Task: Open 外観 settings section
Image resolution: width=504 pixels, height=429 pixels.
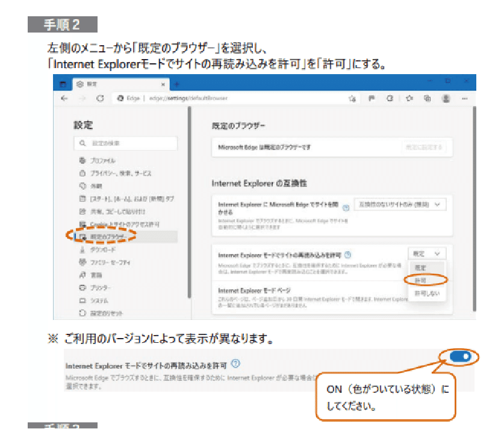Action: [91, 186]
